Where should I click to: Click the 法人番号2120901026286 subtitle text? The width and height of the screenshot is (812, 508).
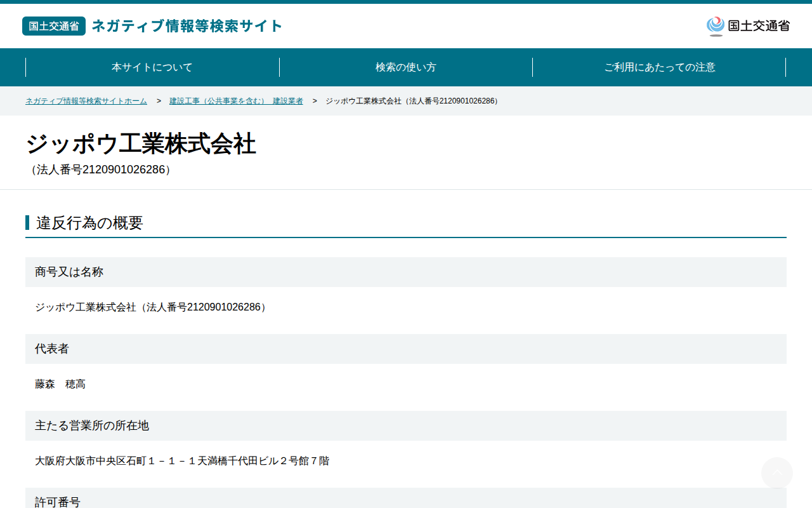(x=101, y=170)
